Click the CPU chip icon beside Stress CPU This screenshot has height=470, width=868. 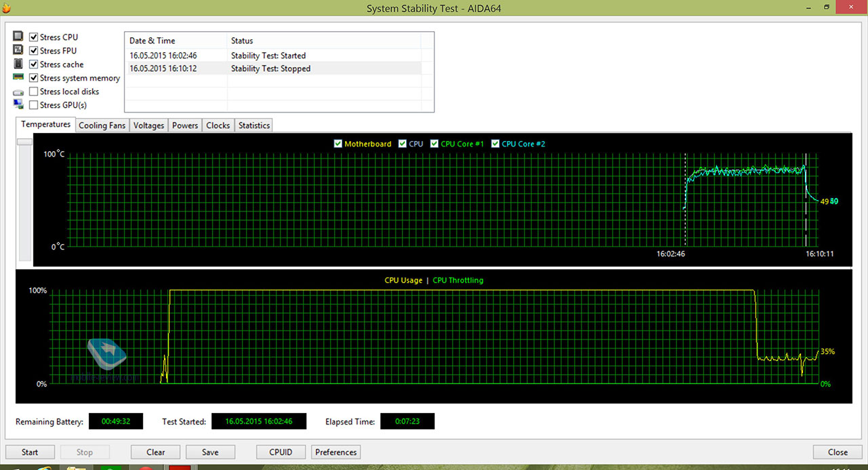pos(18,37)
